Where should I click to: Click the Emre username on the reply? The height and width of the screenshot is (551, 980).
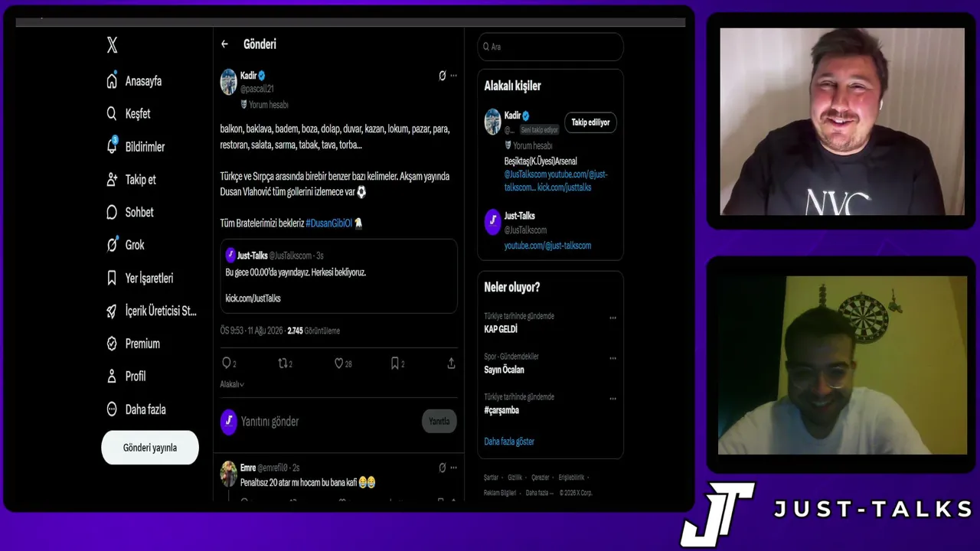pyautogui.click(x=248, y=468)
